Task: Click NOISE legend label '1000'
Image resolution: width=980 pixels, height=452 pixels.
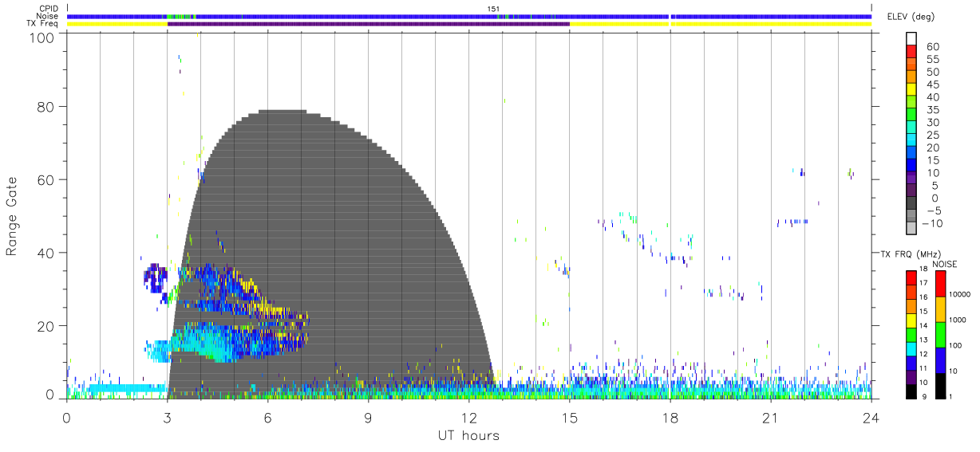Action: tap(959, 320)
